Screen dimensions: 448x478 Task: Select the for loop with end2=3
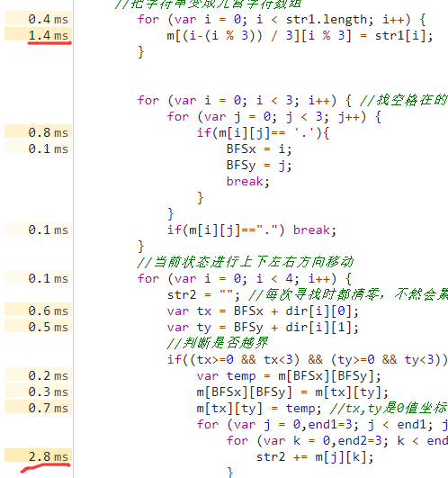coord(336,440)
